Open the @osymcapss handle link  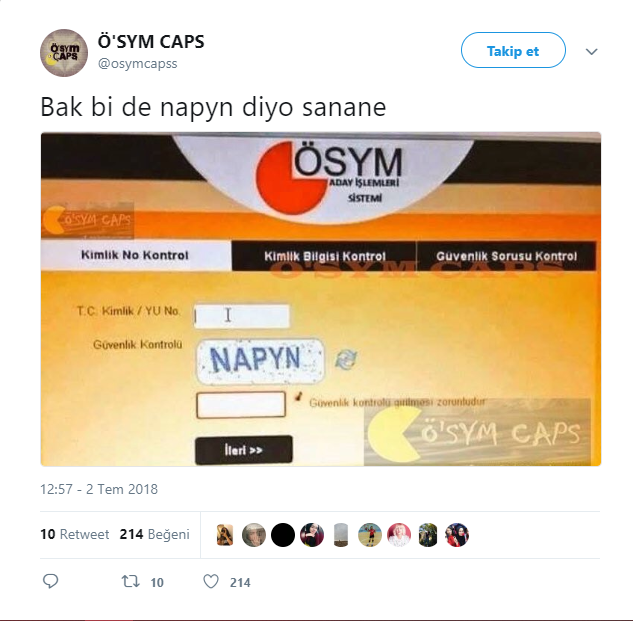pos(137,64)
